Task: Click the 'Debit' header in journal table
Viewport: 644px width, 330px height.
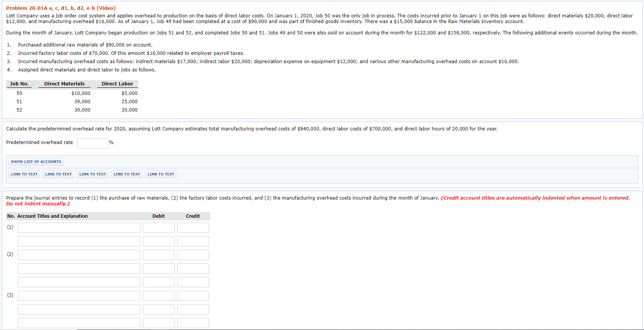Action: point(159,216)
